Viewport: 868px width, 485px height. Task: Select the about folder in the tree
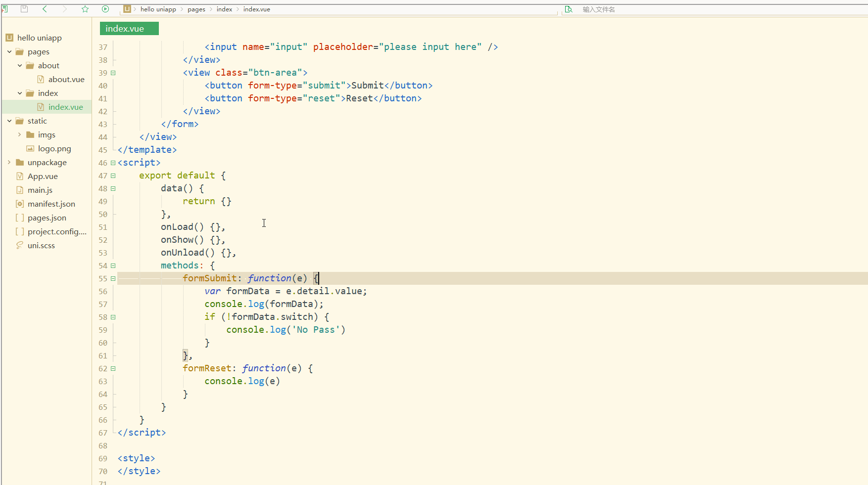[x=48, y=65]
